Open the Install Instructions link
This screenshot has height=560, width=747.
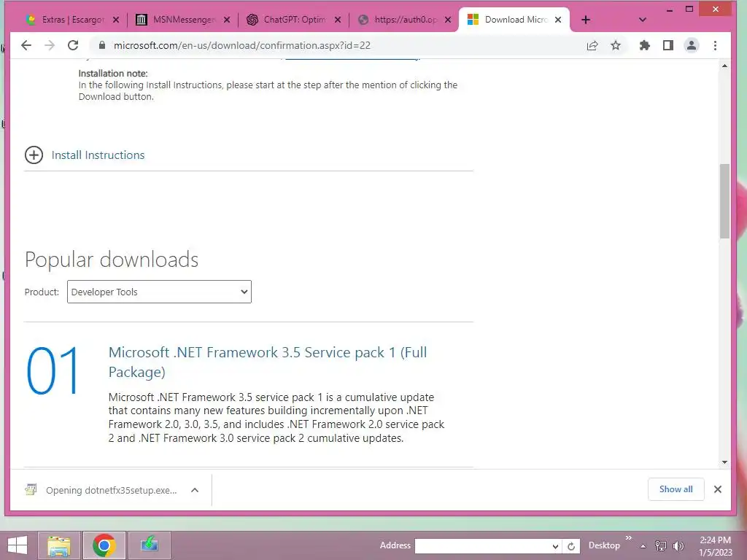[98, 155]
